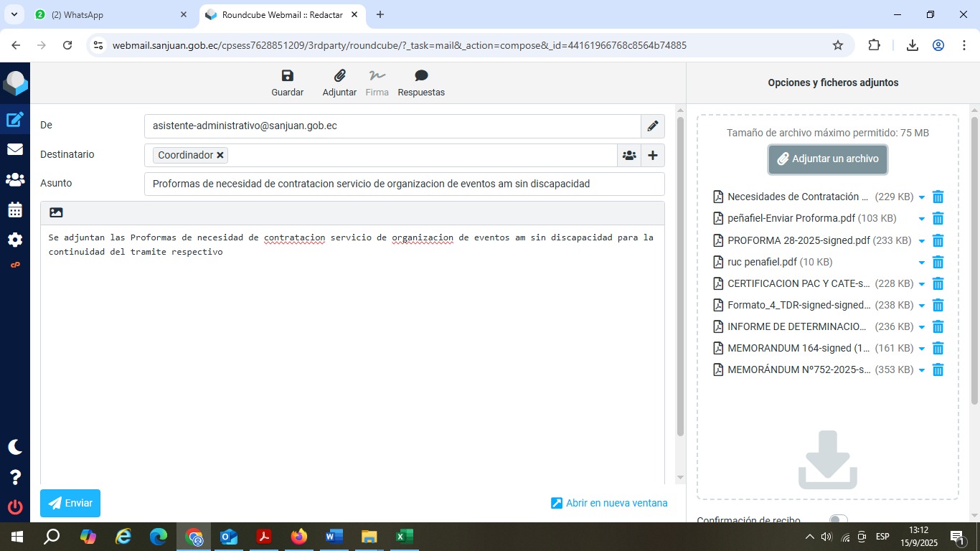The height and width of the screenshot is (551, 980).
Task: Toggle the dark mode moon icon
Action: (15, 447)
